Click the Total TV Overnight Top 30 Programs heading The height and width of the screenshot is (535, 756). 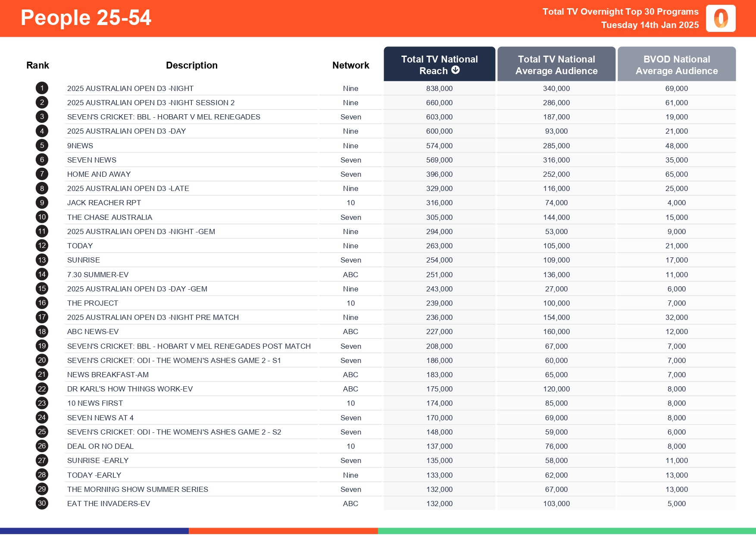click(x=620, y=12)
